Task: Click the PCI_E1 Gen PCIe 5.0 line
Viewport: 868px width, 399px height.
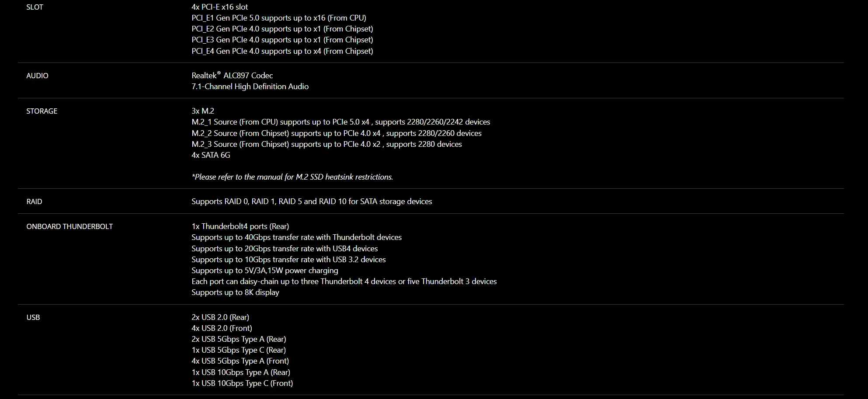Action: (278, 18)
